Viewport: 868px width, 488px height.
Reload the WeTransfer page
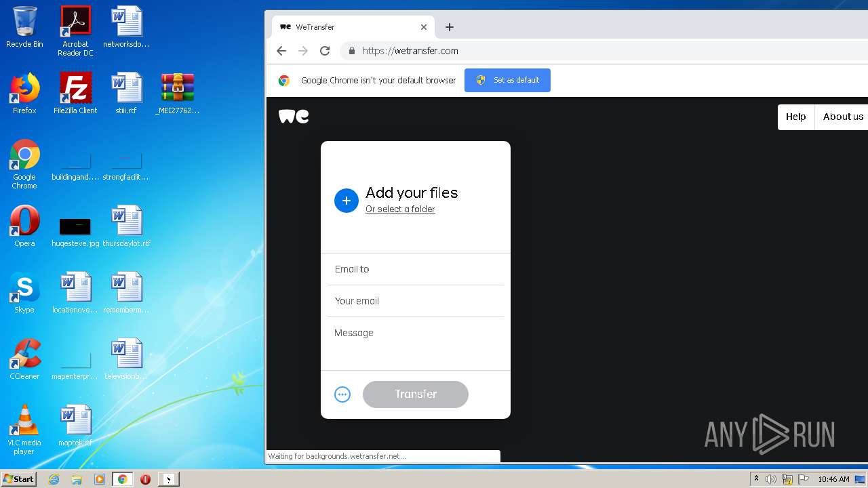pyautogui.click(x=325, y=51)
